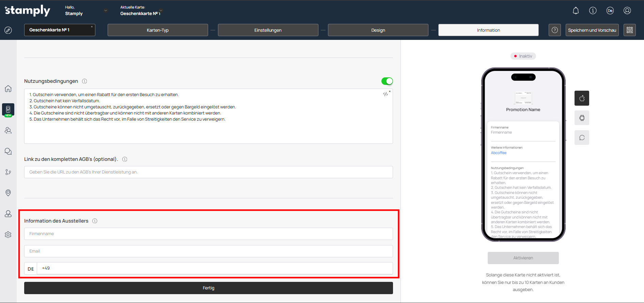Switch preview to Android device view

pyautogui.click(x=582, y=118)
